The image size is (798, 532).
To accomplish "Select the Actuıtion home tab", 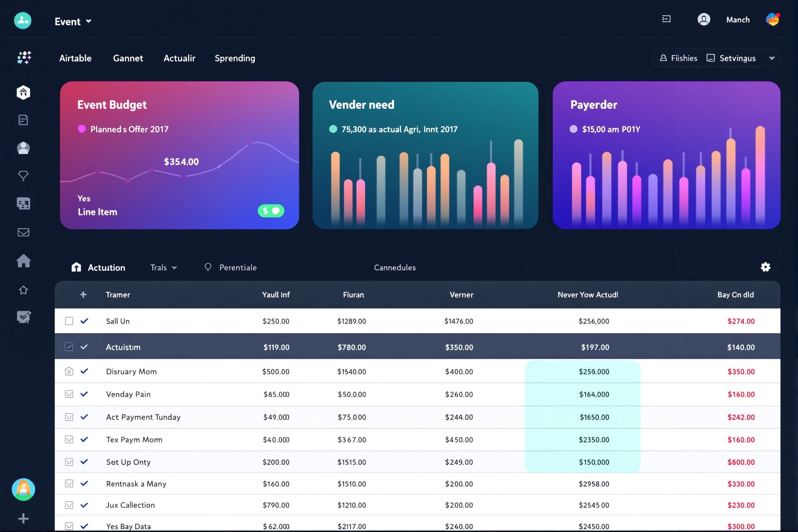I will (x=98, y=268).
